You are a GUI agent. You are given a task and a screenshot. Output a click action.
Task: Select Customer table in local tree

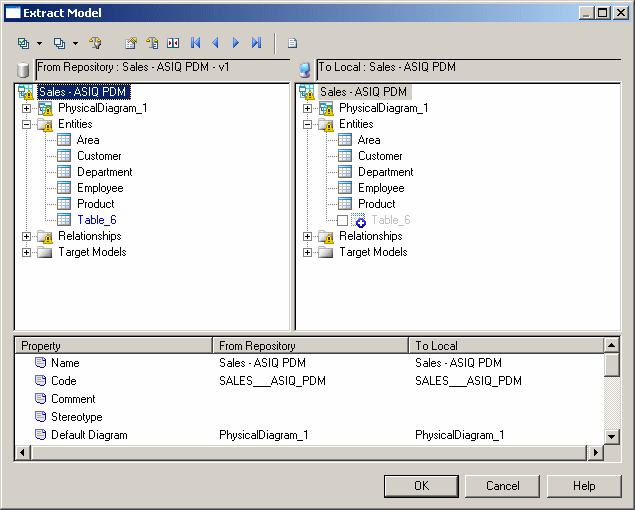point(380,156)
